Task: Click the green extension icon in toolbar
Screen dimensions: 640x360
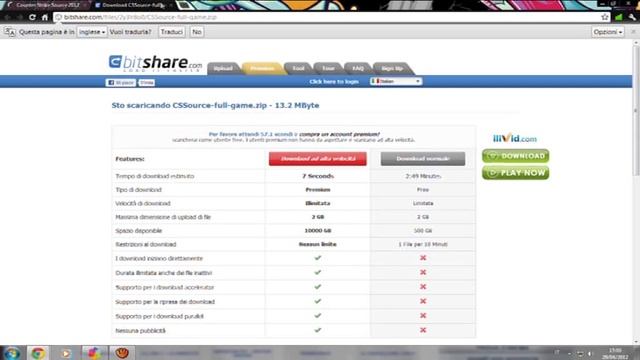Action: [x=619, y=17]
